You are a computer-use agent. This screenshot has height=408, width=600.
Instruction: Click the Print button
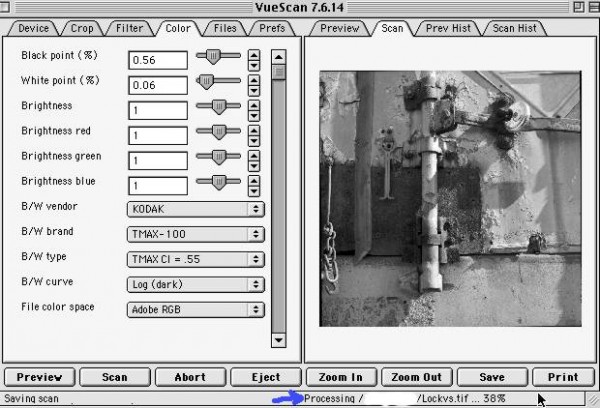(x=563, y=377)
